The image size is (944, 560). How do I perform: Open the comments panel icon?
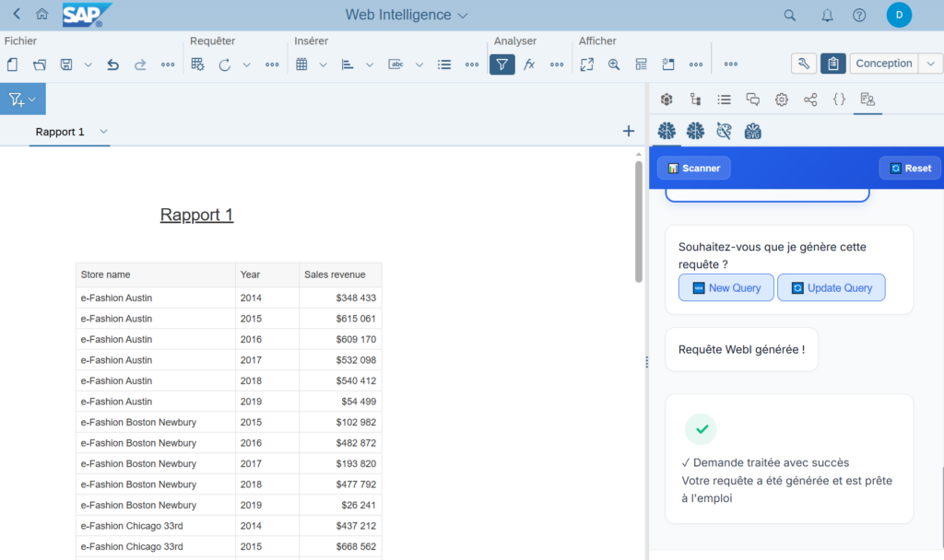pyautogui.click(x=752, y=99)
